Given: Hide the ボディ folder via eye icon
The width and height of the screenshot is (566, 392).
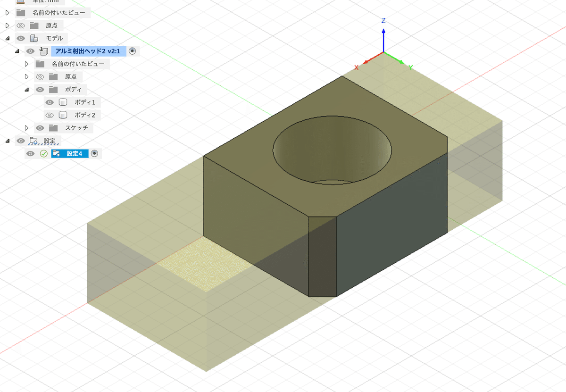Looking at the screenshot, I should click(x=40, y=89).
